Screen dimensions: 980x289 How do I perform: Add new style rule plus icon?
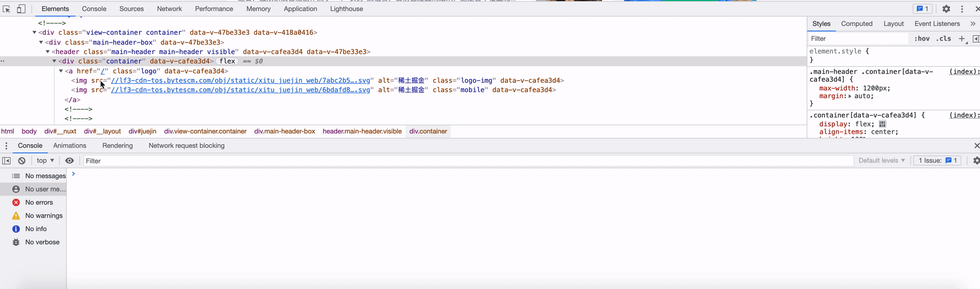pos(962,39)
